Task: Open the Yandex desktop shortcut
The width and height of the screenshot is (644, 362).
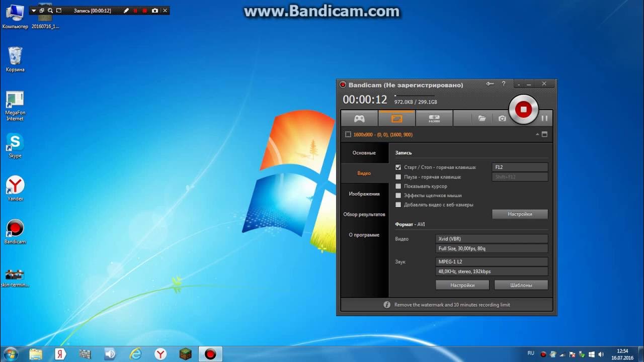Action: (x=15, y=189)
